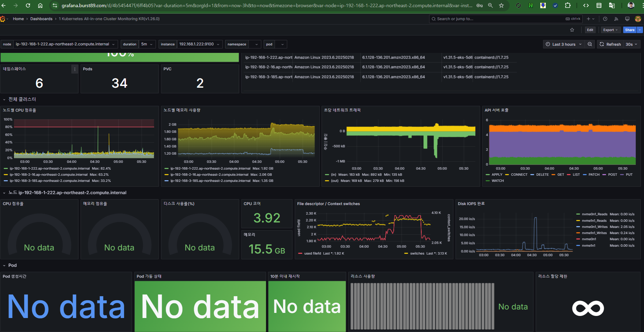The width and height of the screenshot is (644, 332).
Task: Open the browser extensions puzzle icon
Action: 568,5
